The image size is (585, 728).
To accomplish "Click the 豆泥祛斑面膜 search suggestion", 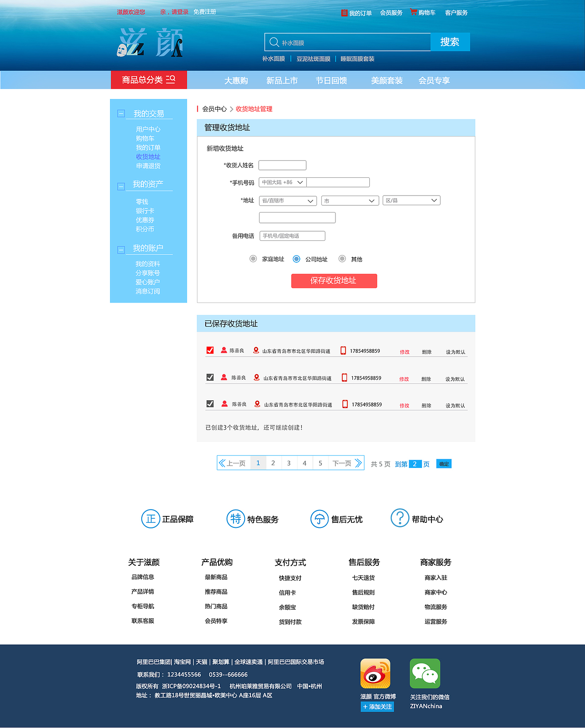I will click(314, 59).
